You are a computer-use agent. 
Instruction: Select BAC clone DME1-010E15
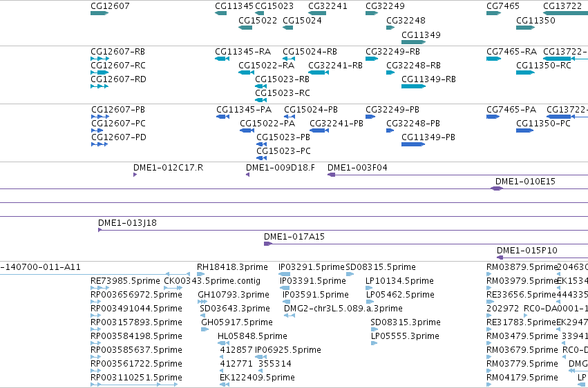[525, 182]
